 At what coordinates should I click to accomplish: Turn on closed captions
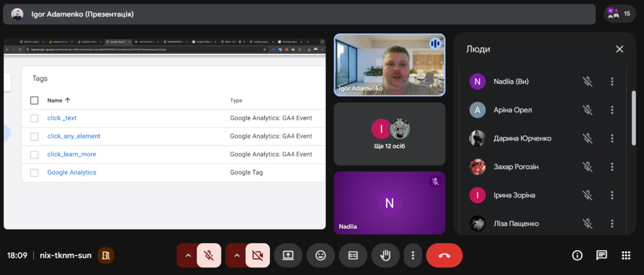pos(353,256)
